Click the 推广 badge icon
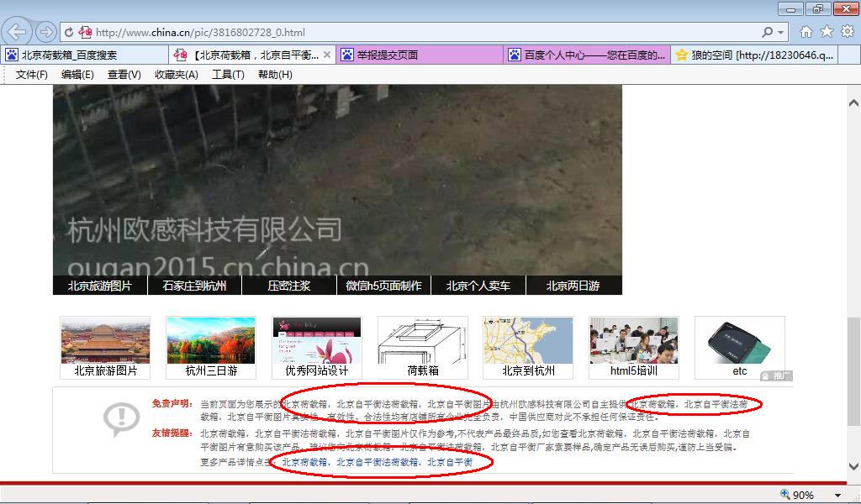This screenshot has height=504, width=861. pos(776,375)
